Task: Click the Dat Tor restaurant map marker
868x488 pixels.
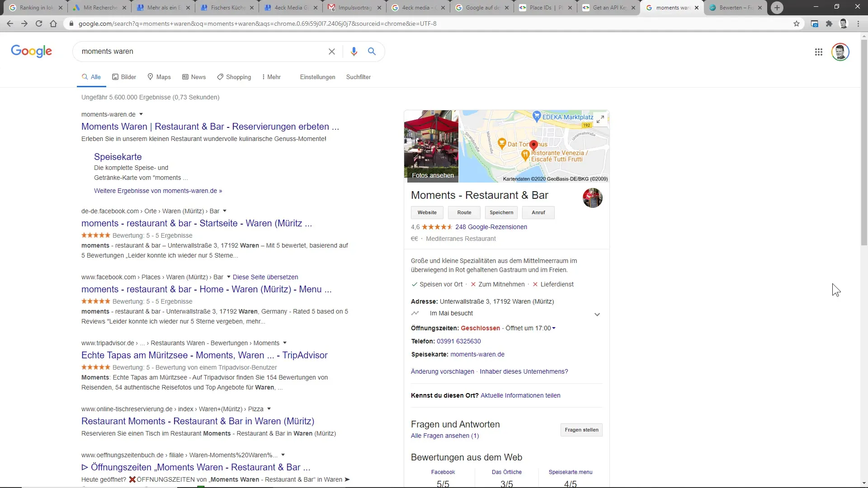Action: pos(501,144)
